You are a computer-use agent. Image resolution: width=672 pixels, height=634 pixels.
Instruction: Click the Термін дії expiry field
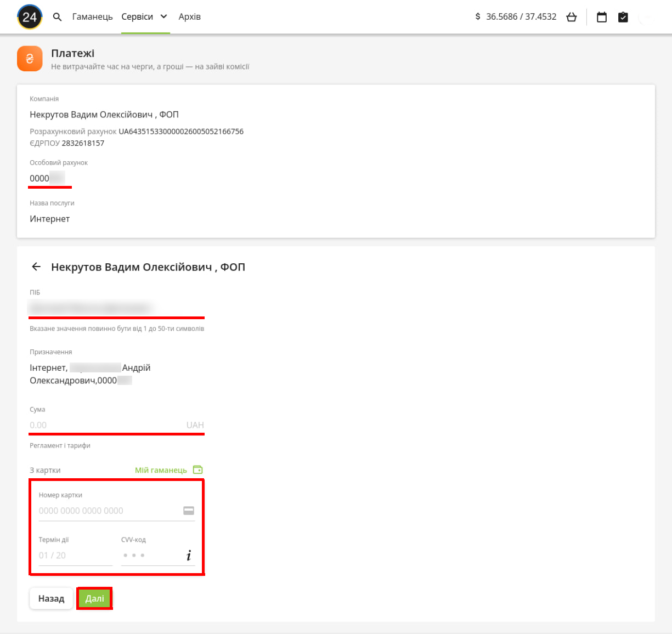(75, 556)
